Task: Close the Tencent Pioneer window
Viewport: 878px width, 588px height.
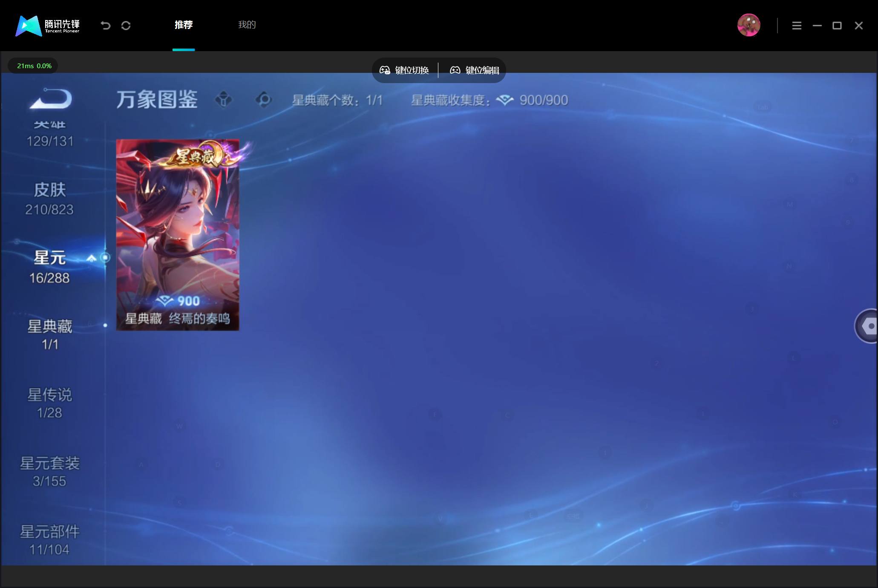Action: click(x=859, y=26)
